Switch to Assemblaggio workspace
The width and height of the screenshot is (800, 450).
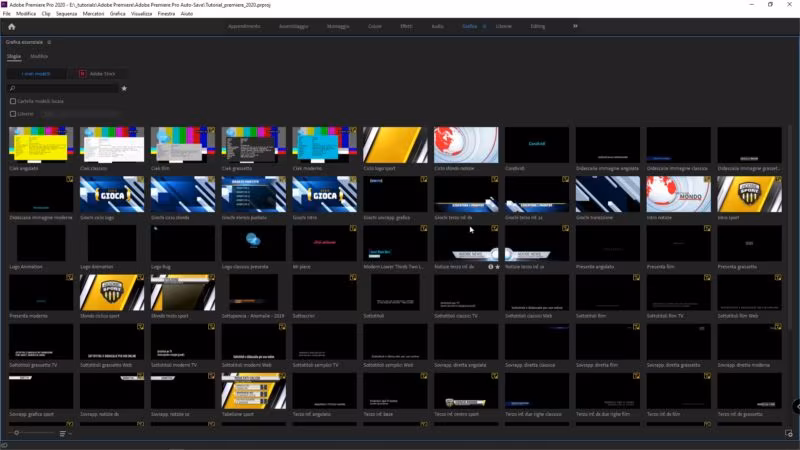pyautogui.click(x=293, y=27)
